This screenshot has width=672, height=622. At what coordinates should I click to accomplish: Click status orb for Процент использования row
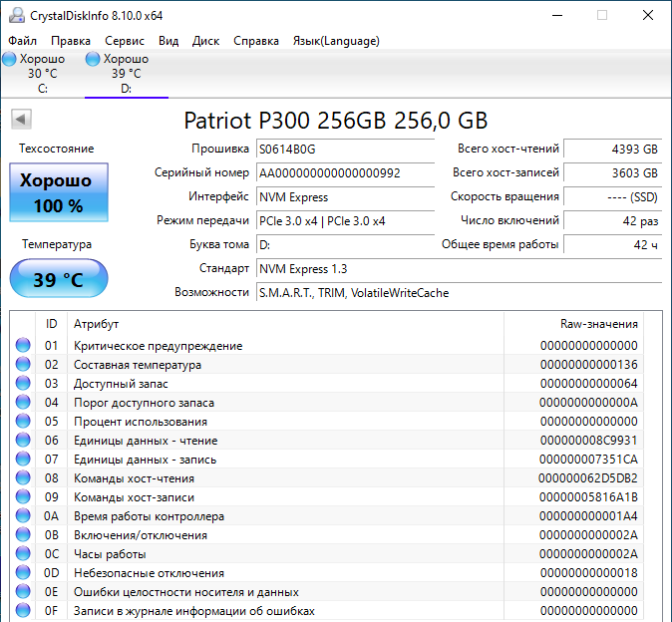pyautogui.click(x=23, y=422)
